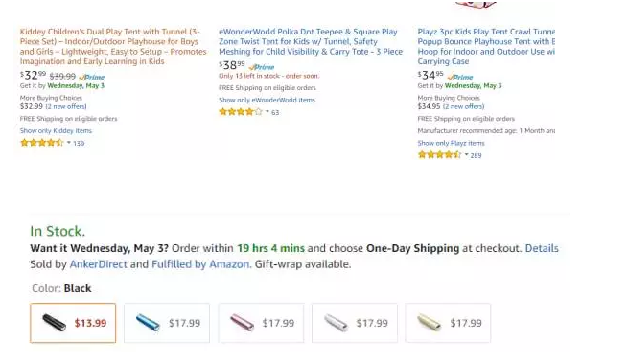This screenshot has height=364, width=628.
Task: Click the Fulfilled by Amazon link
Action: click(x=200, y=264)
